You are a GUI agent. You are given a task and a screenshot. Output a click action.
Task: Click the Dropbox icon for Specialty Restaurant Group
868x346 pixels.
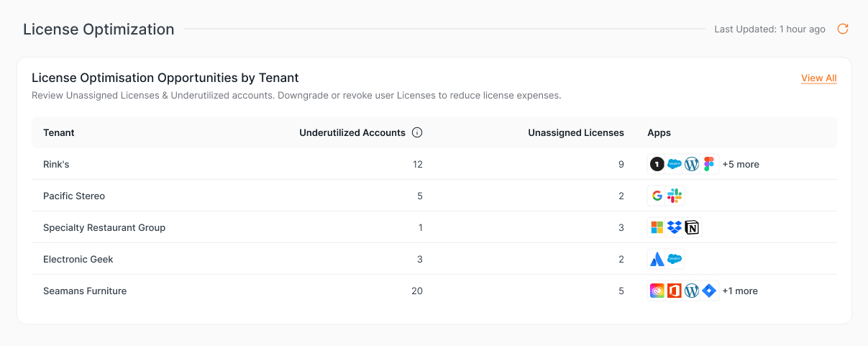[674, 227]
